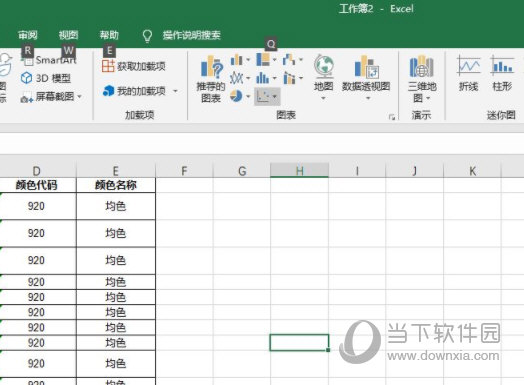
Task: Click the SmartArt button
Action: pyautogui.click(x=49, y=60)
